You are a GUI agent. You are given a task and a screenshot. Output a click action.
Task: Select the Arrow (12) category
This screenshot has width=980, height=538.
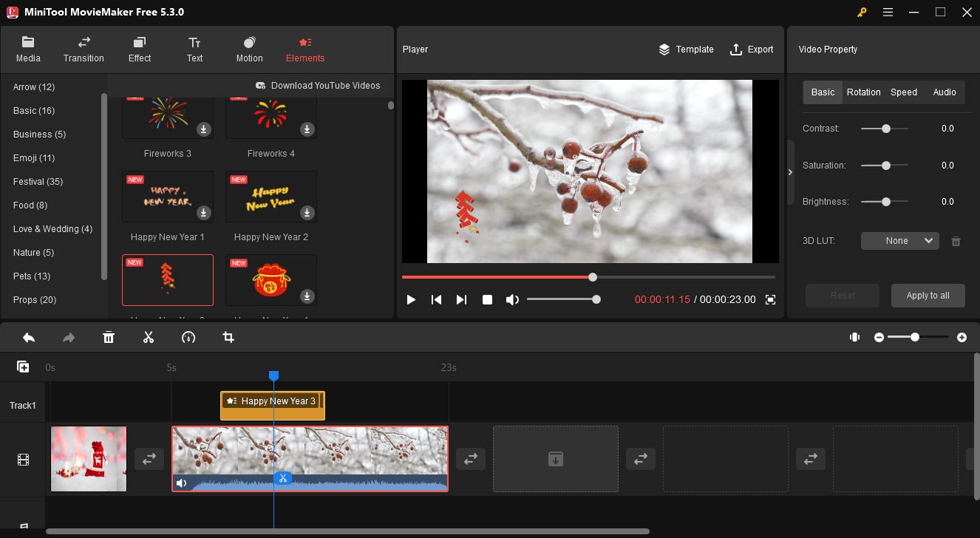click(34, 87)
